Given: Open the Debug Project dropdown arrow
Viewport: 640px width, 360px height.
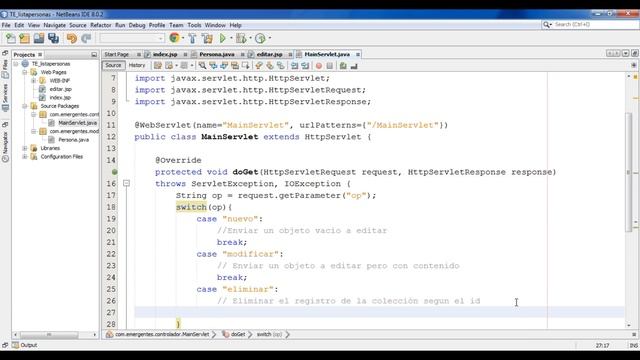Looking at the screenshot, I should [250, 38].
